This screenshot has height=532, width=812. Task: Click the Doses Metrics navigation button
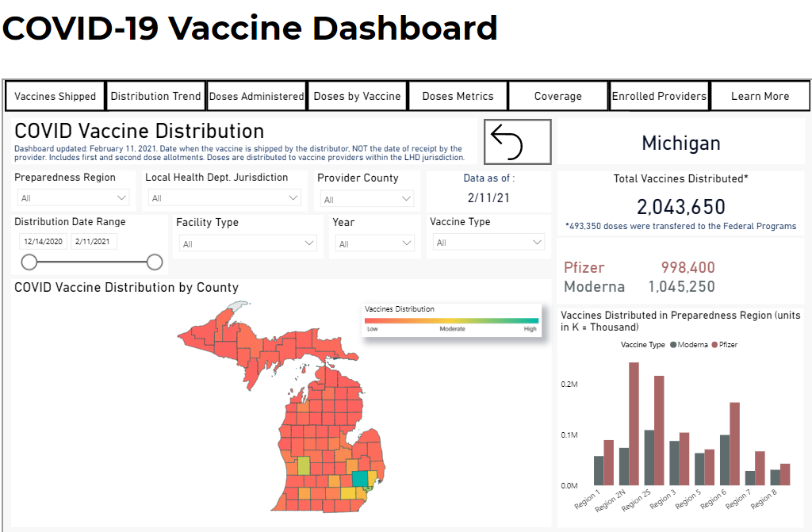tap(458, 95)
